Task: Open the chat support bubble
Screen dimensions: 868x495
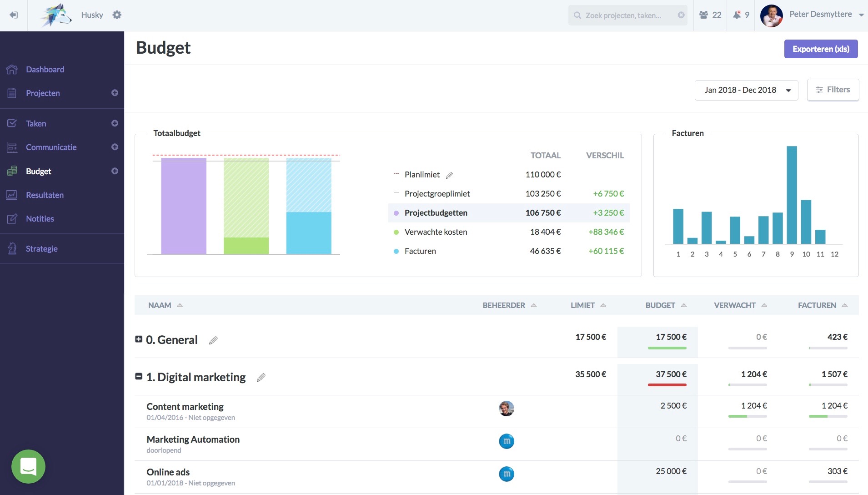Action: [x=28, y=466]
